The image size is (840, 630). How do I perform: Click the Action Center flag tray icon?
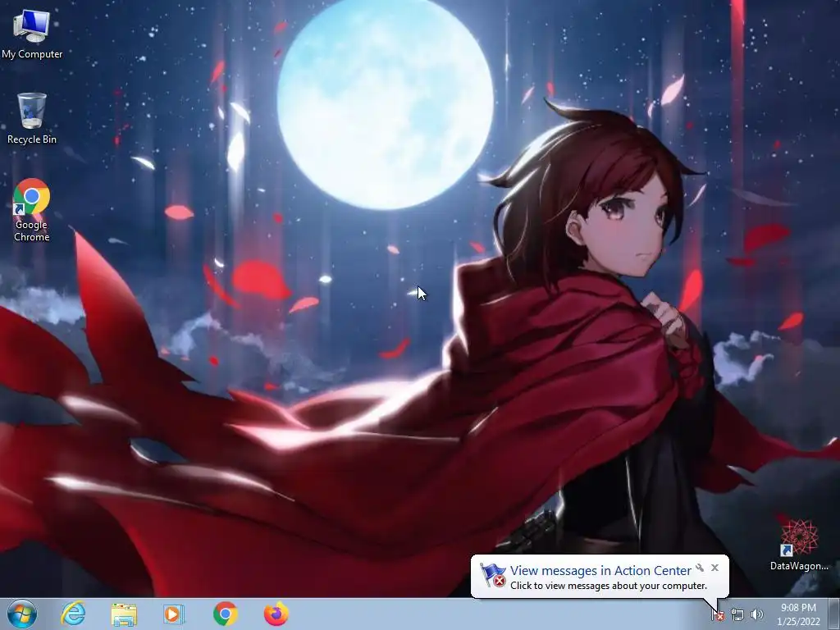(718, 615)
